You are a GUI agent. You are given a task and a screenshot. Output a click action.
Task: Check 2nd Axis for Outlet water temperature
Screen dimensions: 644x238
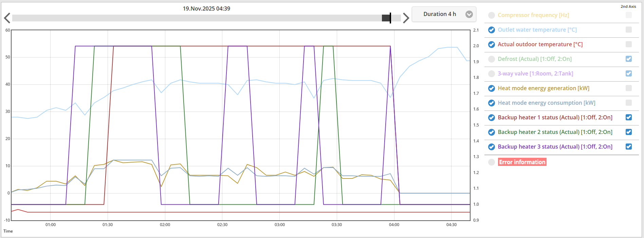click(x=628, y=30)
